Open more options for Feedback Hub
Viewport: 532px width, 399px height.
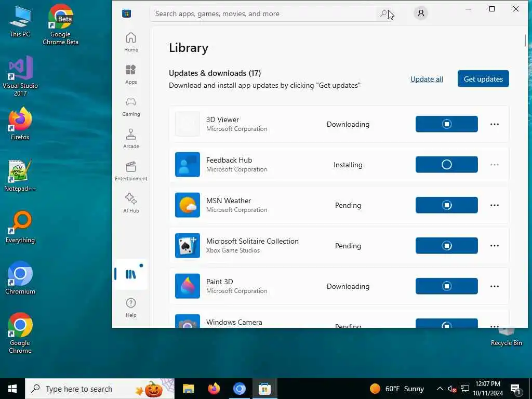click(495, 165)
